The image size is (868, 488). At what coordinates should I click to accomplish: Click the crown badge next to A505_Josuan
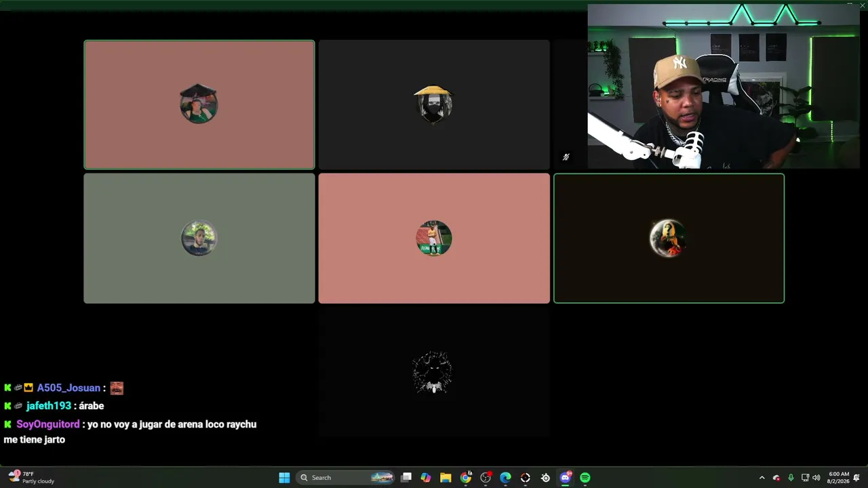(x=28, y=388)
